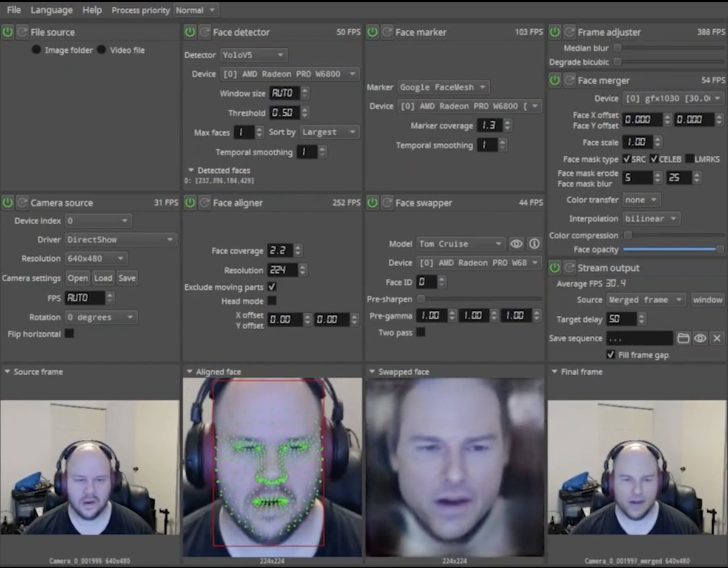Open the File menu
Screen dimensions: 728x568
[x=13, y=10]
